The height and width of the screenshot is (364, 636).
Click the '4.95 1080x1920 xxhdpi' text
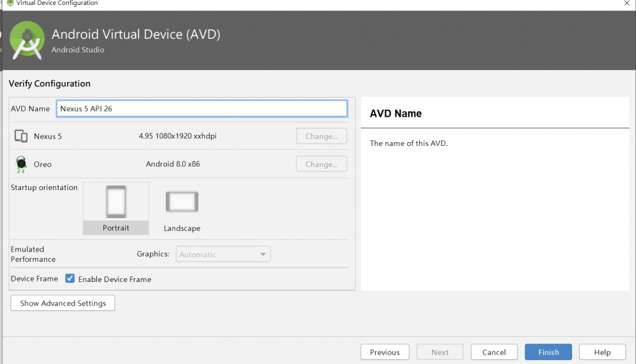(178, 136)
